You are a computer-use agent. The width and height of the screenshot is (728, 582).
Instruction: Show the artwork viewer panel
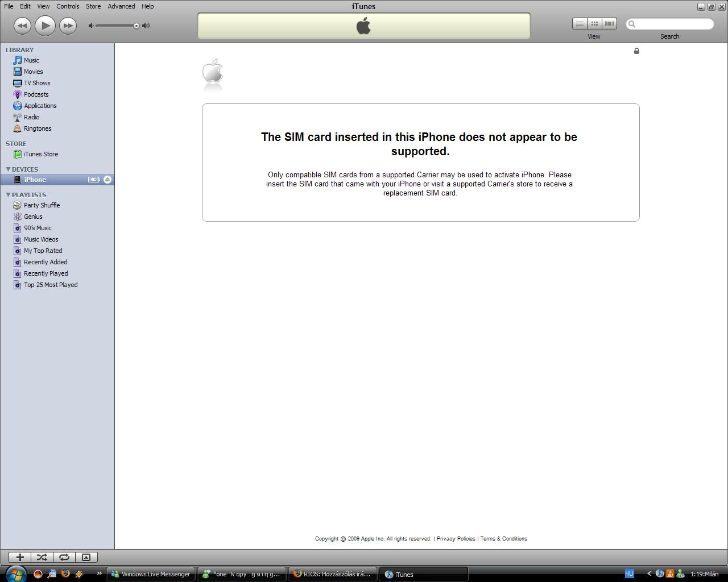click(x=86, y=558)
